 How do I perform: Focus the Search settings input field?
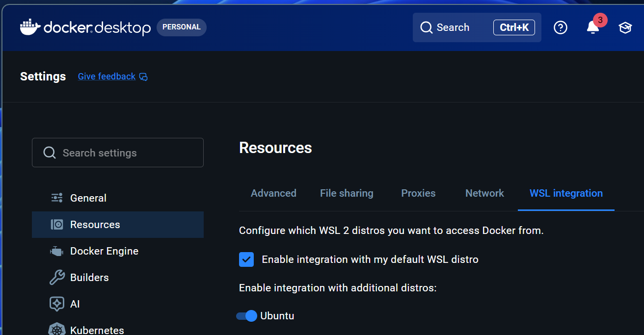click(118, 153)
